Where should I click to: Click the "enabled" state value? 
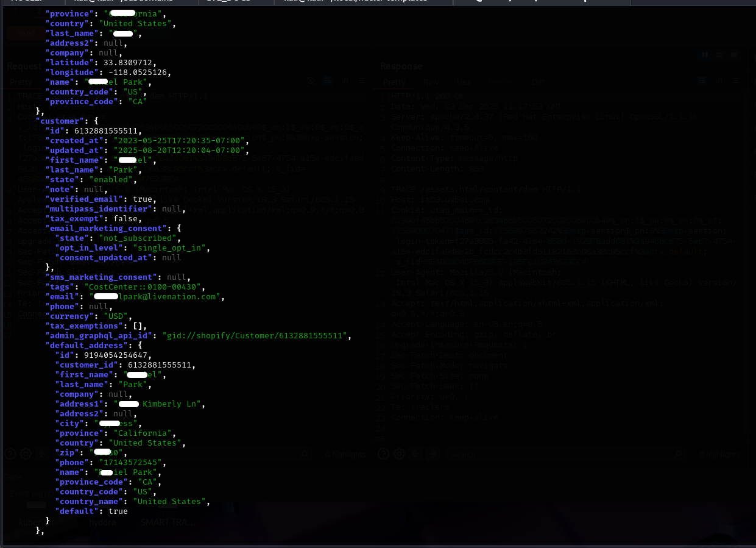tap(111, 179)
